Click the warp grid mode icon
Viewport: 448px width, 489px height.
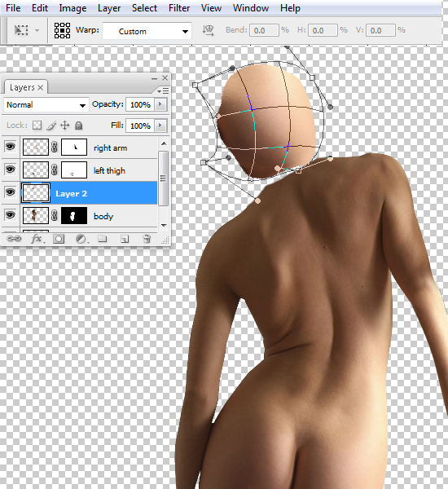(x=62, y=30)
